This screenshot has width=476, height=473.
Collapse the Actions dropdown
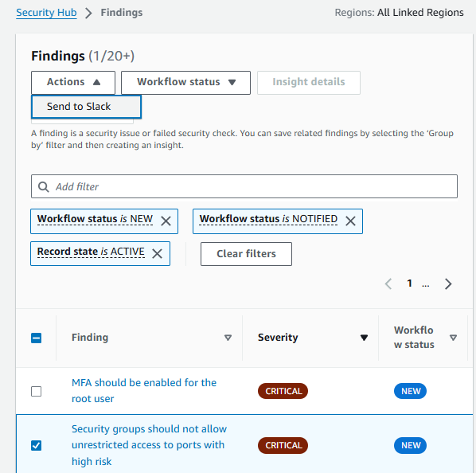click(x=73, y=83)
